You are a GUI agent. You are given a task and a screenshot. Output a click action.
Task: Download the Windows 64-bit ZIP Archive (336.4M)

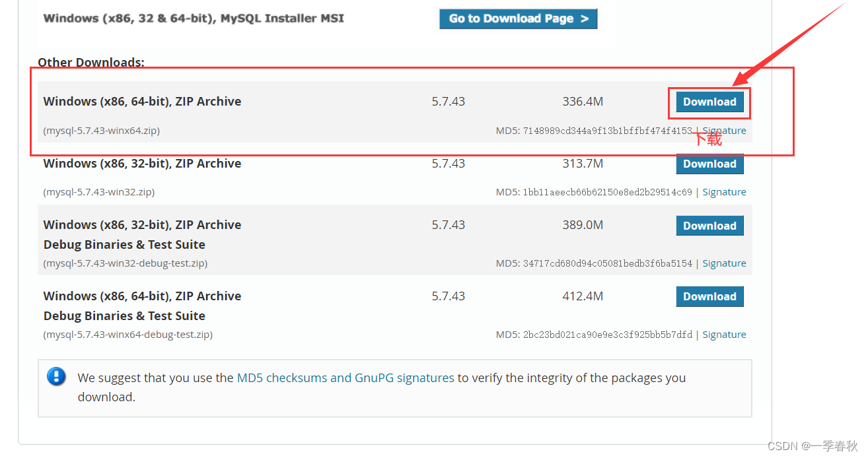[709, 102]
